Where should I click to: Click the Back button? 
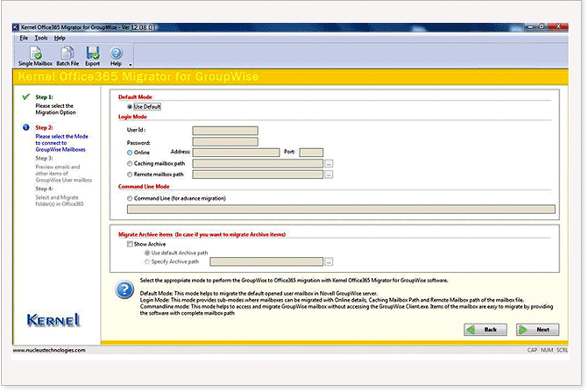[x=485, y=330]
